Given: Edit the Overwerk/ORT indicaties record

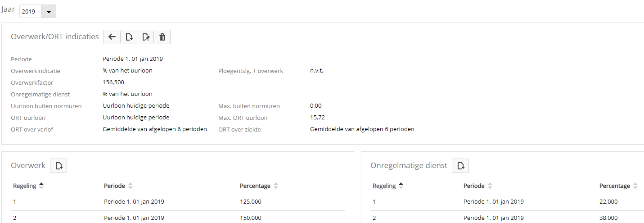Looking at the screenshot, I should pyautogui.click(x=145, y=37).
